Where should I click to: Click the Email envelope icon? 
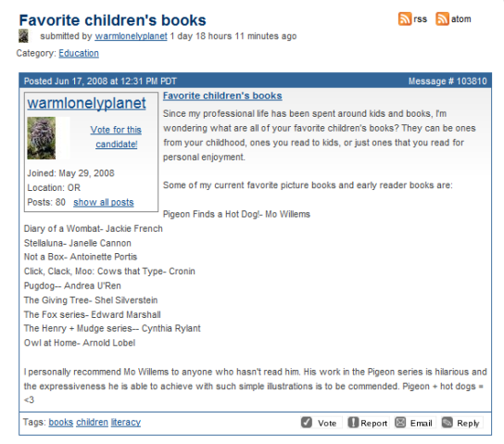[x=400, y=422]
